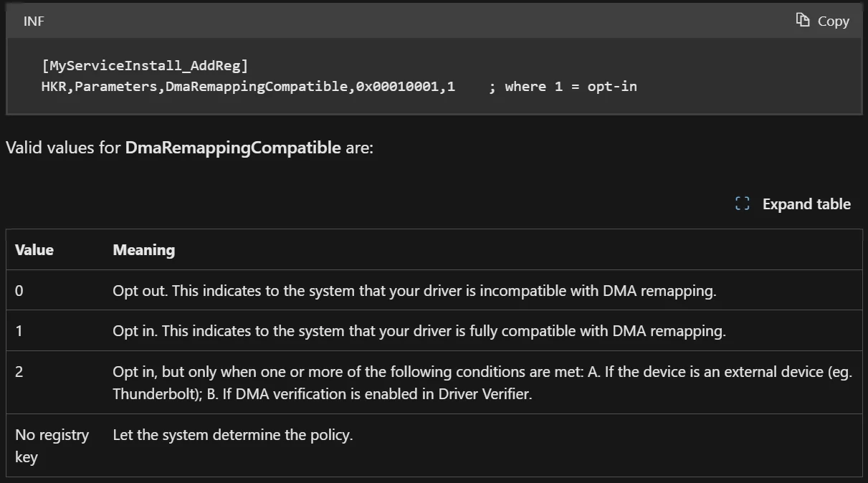Click the '; where 1 = opt-in' comment

point(563,87)
